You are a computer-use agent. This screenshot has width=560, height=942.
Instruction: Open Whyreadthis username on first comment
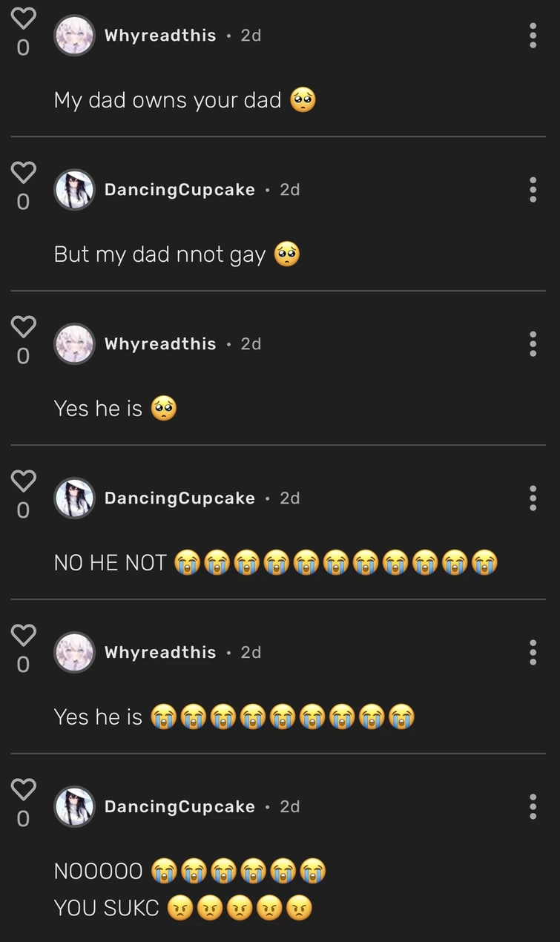pos(160,36)
